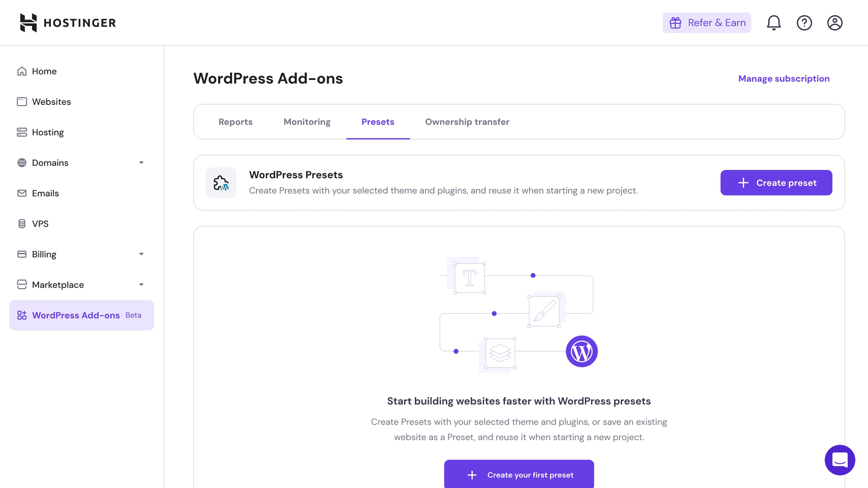Click the Create preset button
The height and width of the screenshot is (488, 868).
[x=776, y=183]
